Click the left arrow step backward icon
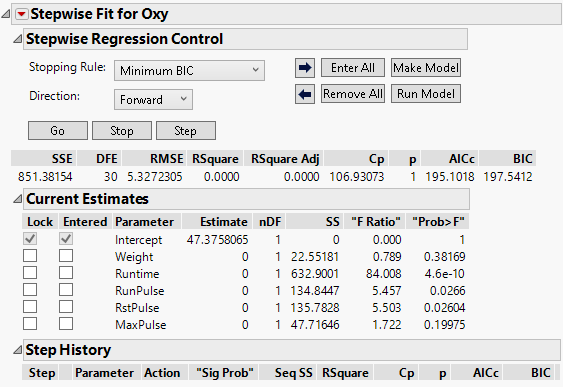The width and height of the screenshot is (563, 387). (305, 94)
